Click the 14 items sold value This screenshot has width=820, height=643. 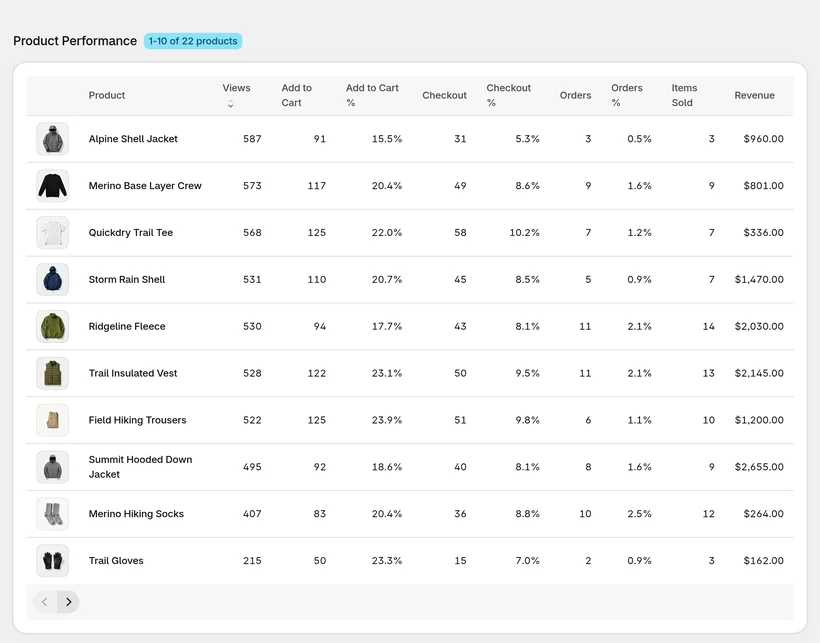(x=709, y=326)
